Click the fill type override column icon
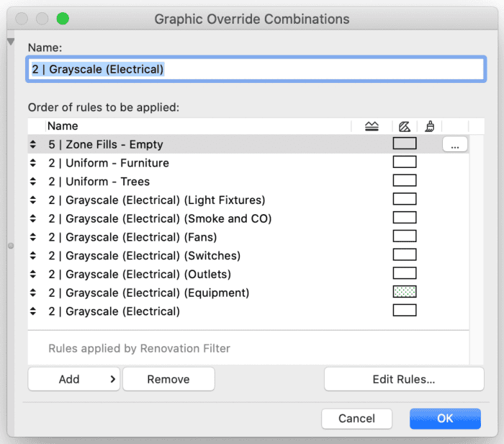The image size is (504, 444). click(405, 126)
